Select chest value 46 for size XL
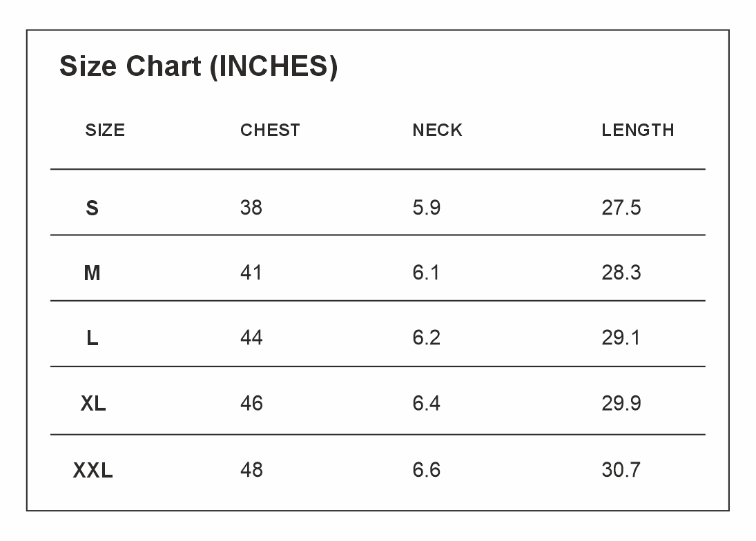The width and height of the screenshot is (756, 541). 251,403
